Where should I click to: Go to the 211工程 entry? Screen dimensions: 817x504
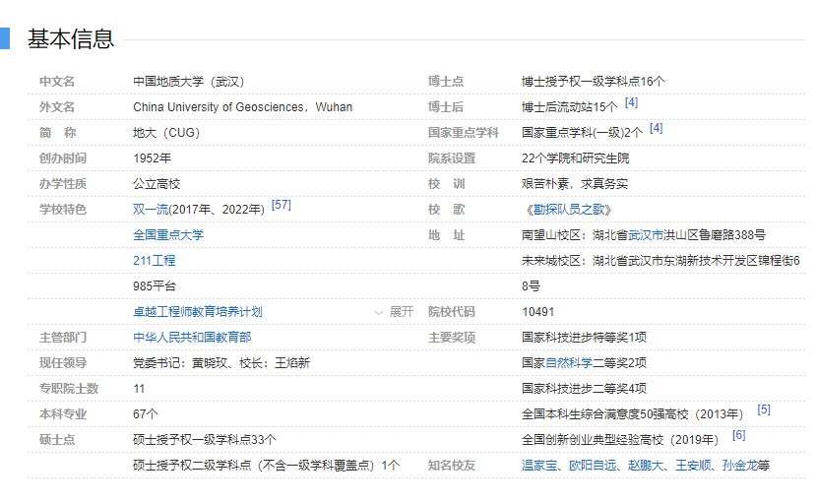coord(154,261)
